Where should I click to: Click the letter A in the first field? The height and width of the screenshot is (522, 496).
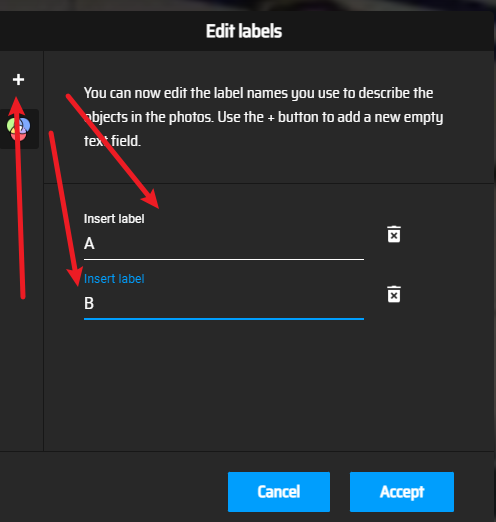(89, 244)
